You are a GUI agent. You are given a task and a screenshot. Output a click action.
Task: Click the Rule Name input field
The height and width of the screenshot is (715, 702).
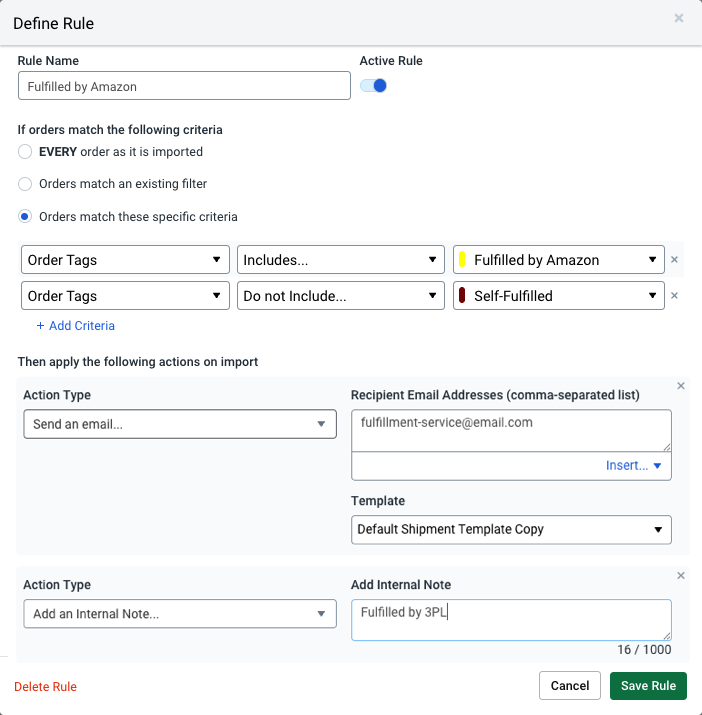point(184,87)
